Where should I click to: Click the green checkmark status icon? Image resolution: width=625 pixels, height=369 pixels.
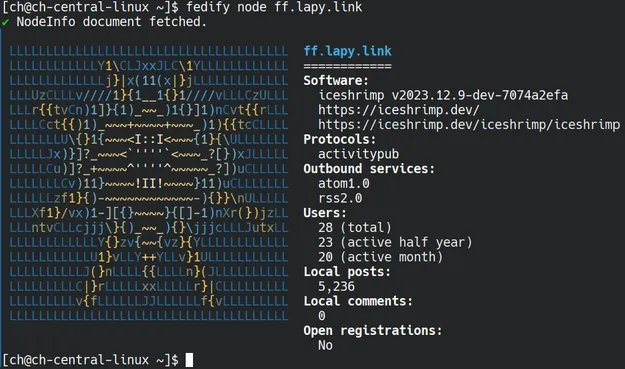coord(5,22)
